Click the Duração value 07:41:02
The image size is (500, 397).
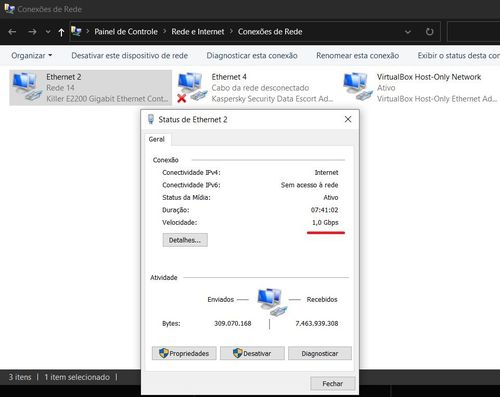point(324,210)
